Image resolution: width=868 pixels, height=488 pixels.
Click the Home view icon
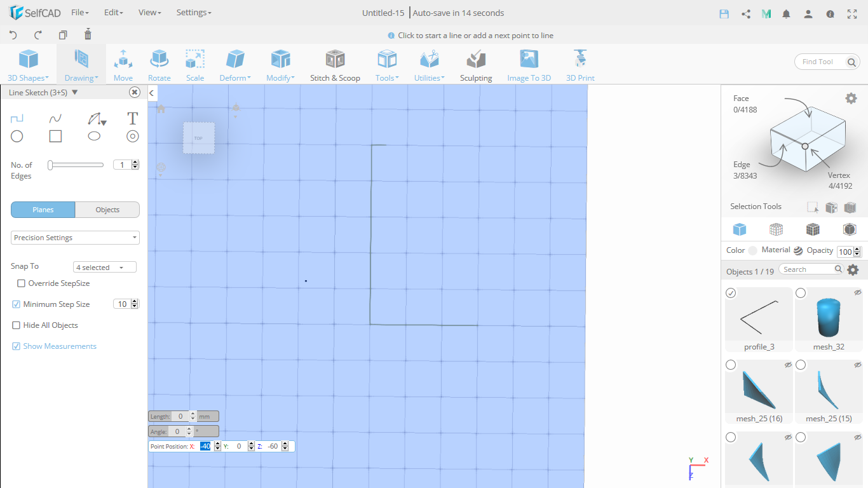161,109
